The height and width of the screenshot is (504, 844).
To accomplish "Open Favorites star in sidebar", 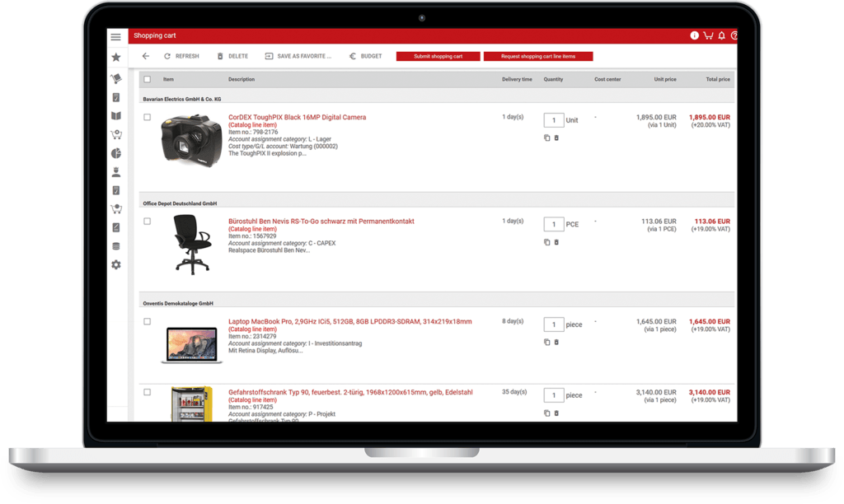I will coord(115,58).
